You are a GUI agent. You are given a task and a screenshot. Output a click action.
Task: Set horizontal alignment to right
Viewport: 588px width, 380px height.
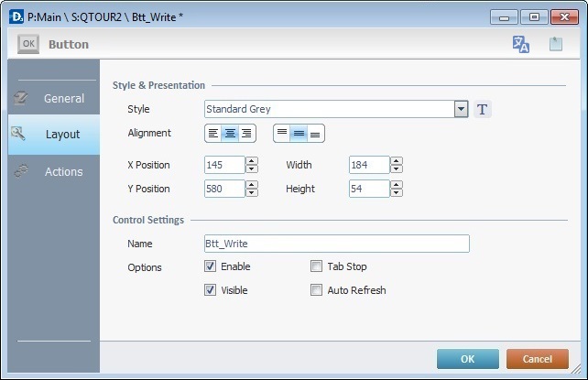(246, 134)
